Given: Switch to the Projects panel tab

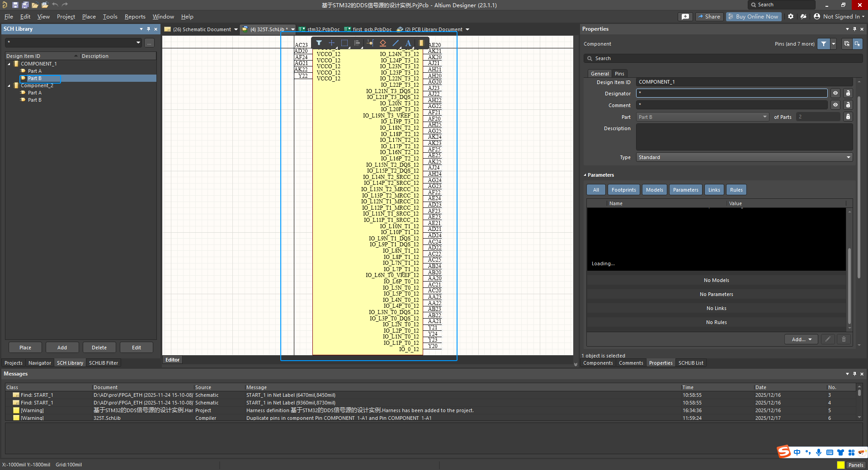Looking at the screenshot, I should [x=14, y=363].
